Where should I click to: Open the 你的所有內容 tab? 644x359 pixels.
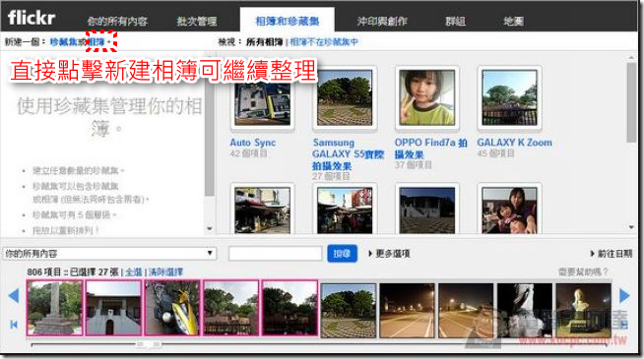click(x=117, y=21)
